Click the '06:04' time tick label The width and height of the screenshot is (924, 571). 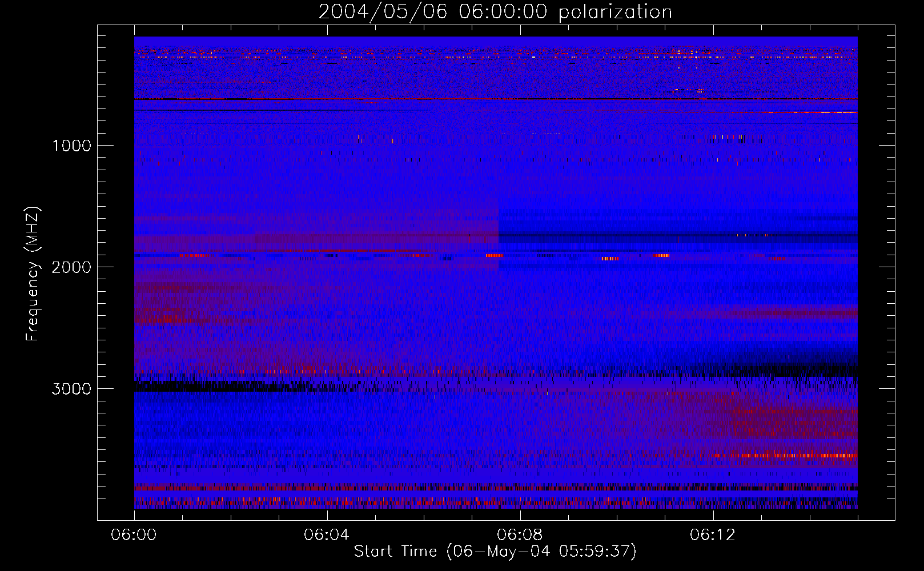coord(327,535)
